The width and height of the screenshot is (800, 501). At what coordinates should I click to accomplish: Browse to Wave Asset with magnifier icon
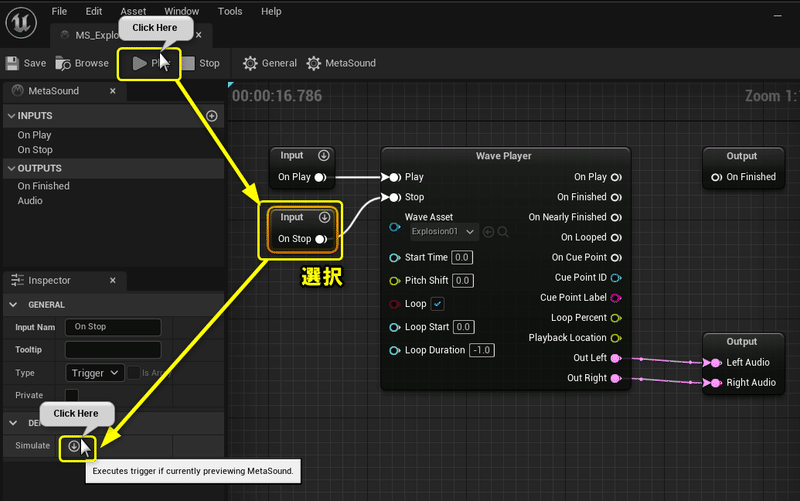pyautogui.click(x=503, y=232)
